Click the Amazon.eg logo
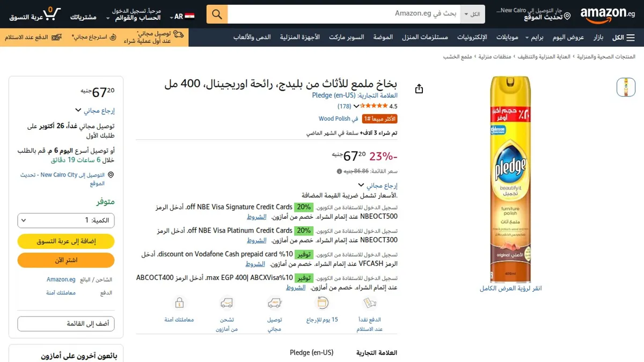The width and height of the screenshot is (644, 362). pos(608,14)
